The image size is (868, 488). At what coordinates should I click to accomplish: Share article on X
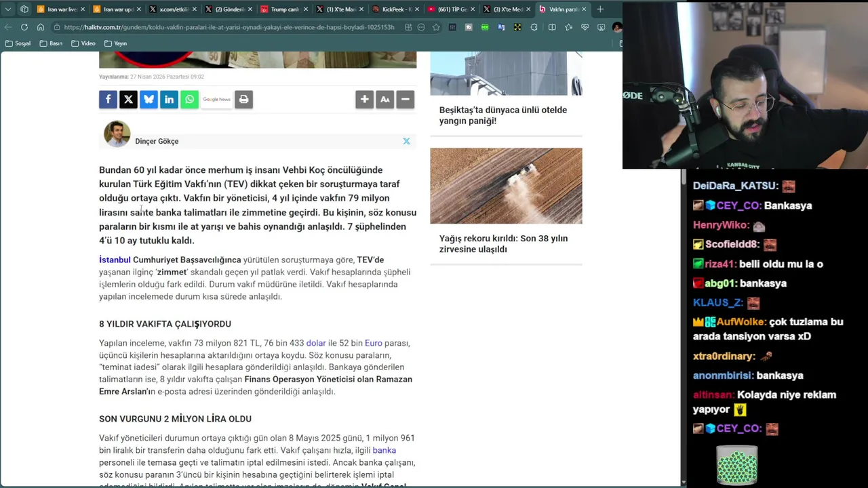(x=128, y=100)
